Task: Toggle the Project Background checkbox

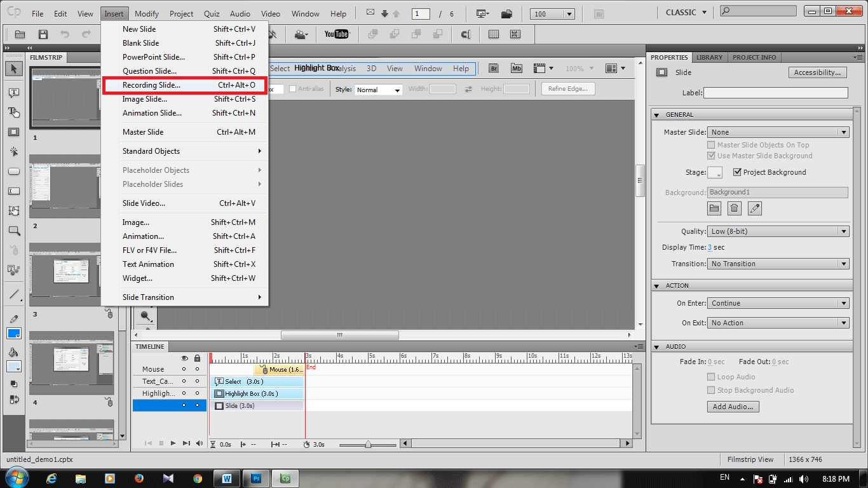Action: [x=737, y=172]
